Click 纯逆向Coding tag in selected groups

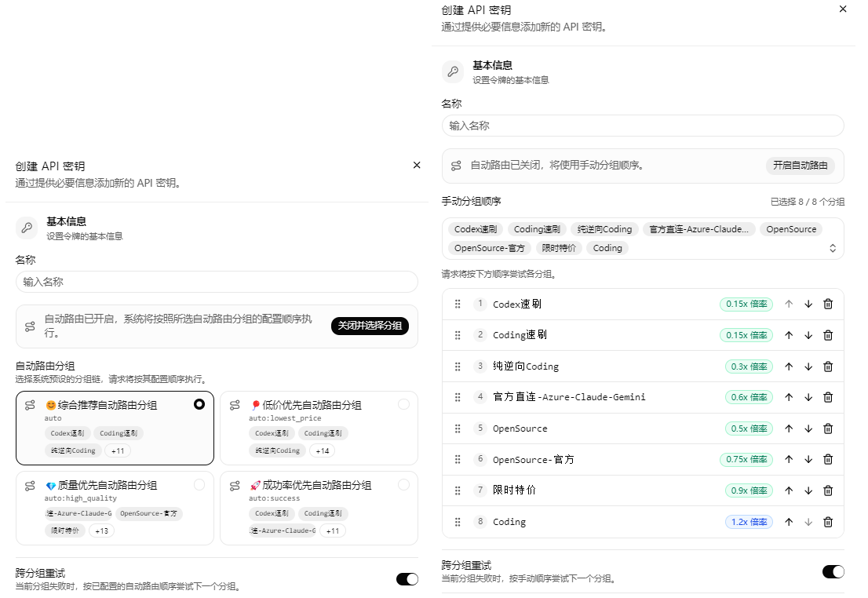click(x=604, y=229)
